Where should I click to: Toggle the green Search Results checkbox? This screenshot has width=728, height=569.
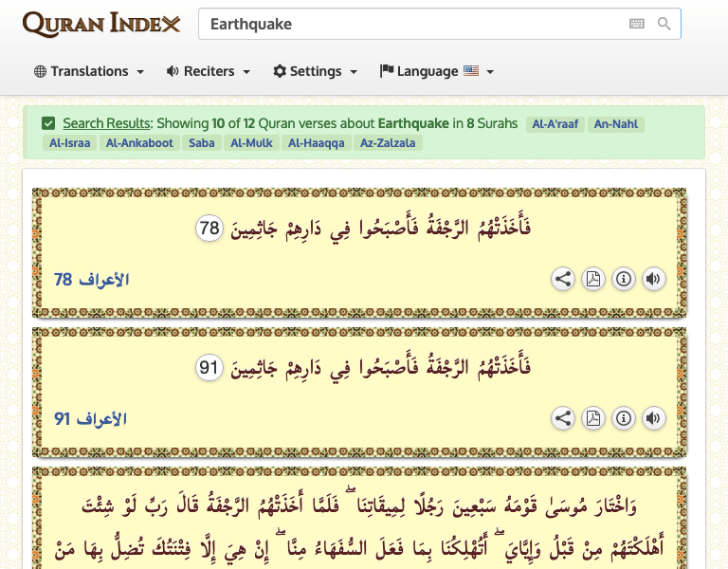(48, 123)
